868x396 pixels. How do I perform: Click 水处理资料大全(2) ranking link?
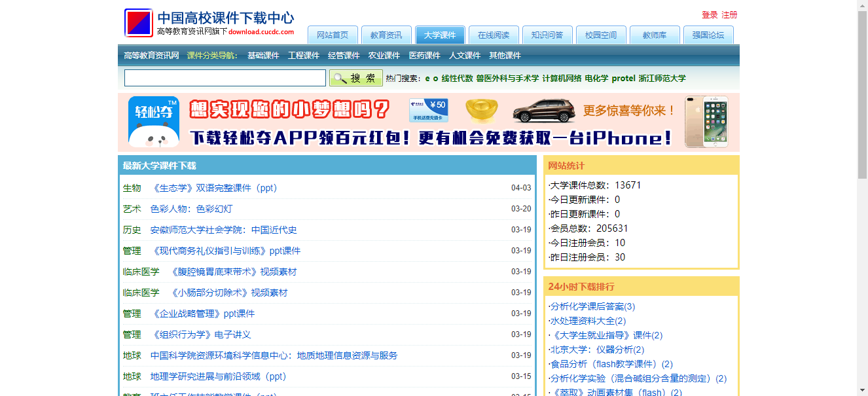(x=588, y=321)
